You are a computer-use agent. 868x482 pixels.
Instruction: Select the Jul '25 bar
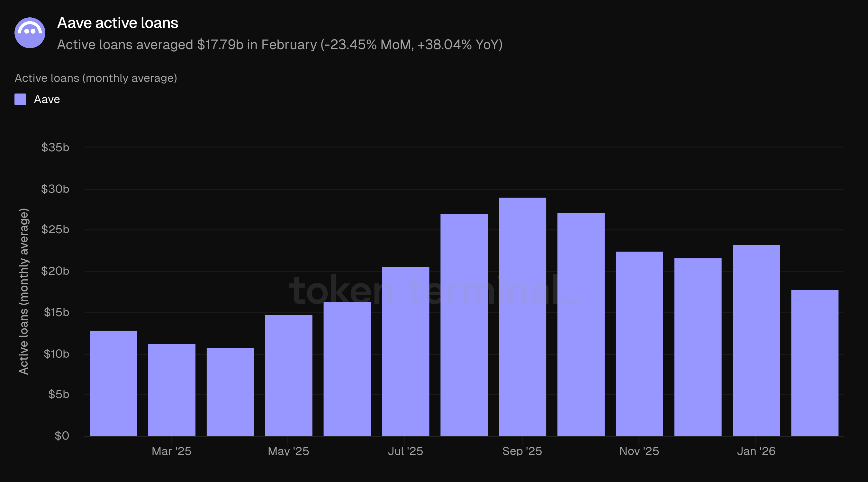click(405, 351)
